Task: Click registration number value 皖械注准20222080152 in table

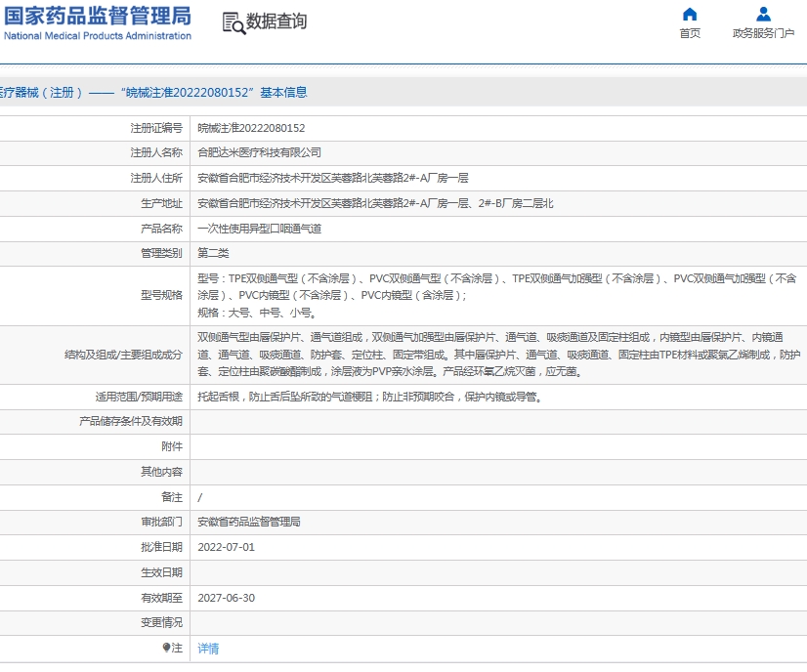Action: [251, 128]
